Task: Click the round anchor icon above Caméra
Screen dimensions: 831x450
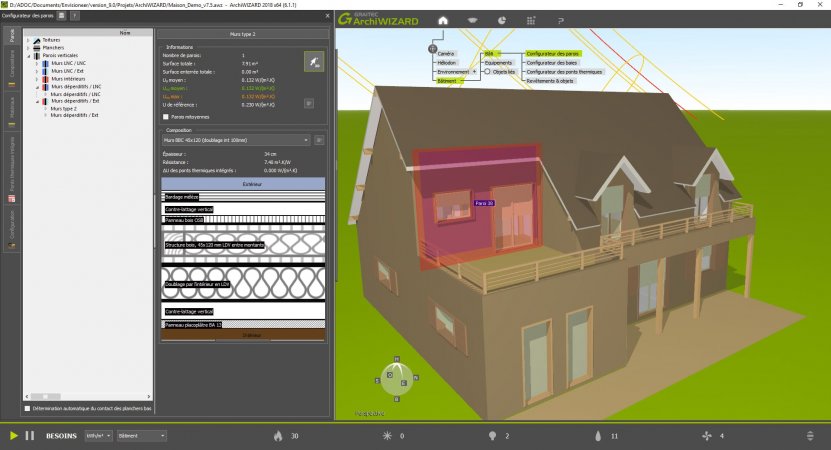Action: point(432,49)
